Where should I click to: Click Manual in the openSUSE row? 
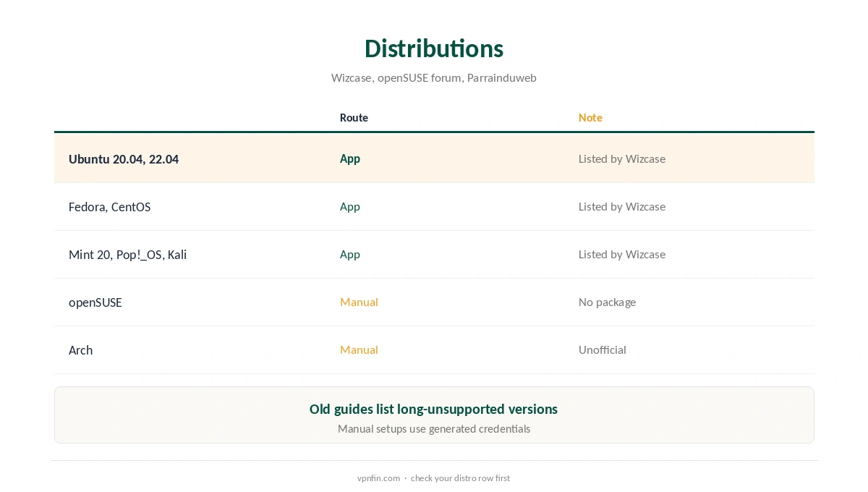pyautogui.click(x=359, y=302)
